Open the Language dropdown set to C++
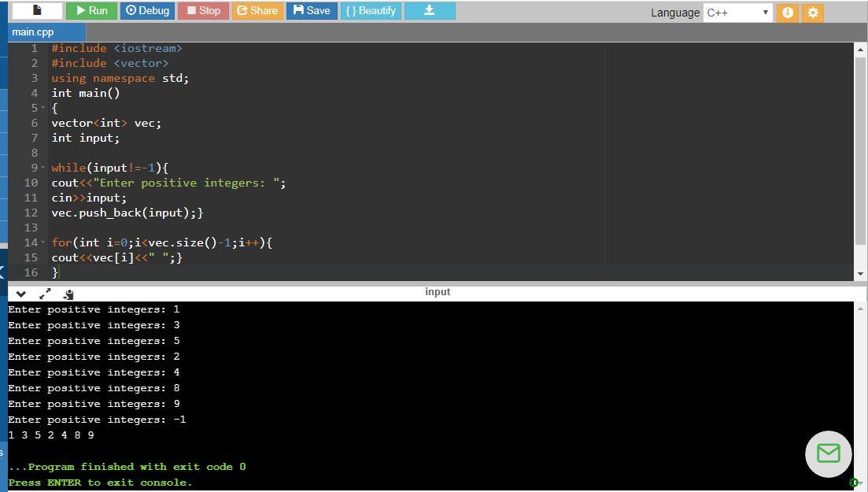This screenshot has height=492, width=868. [737, 13]
